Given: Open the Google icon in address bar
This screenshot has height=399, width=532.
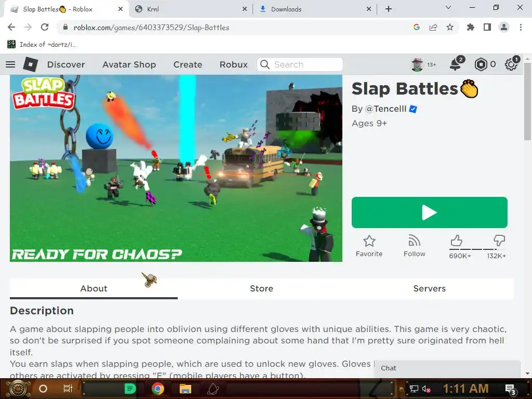Looking at the screenshot, I should coord(417,27).
